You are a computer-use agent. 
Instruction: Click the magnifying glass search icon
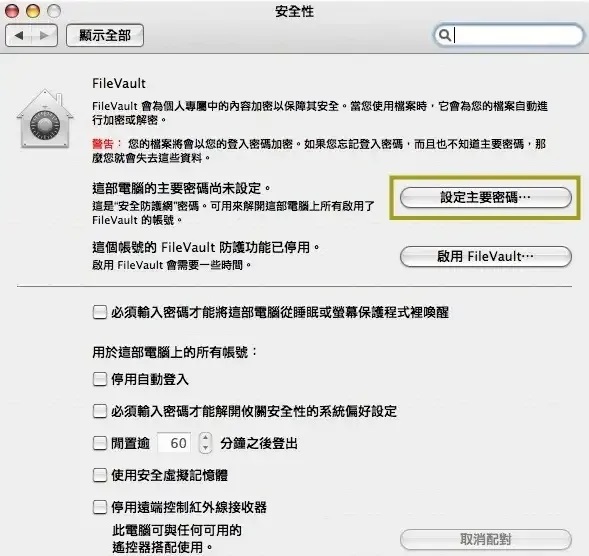(x=444, y=35)
